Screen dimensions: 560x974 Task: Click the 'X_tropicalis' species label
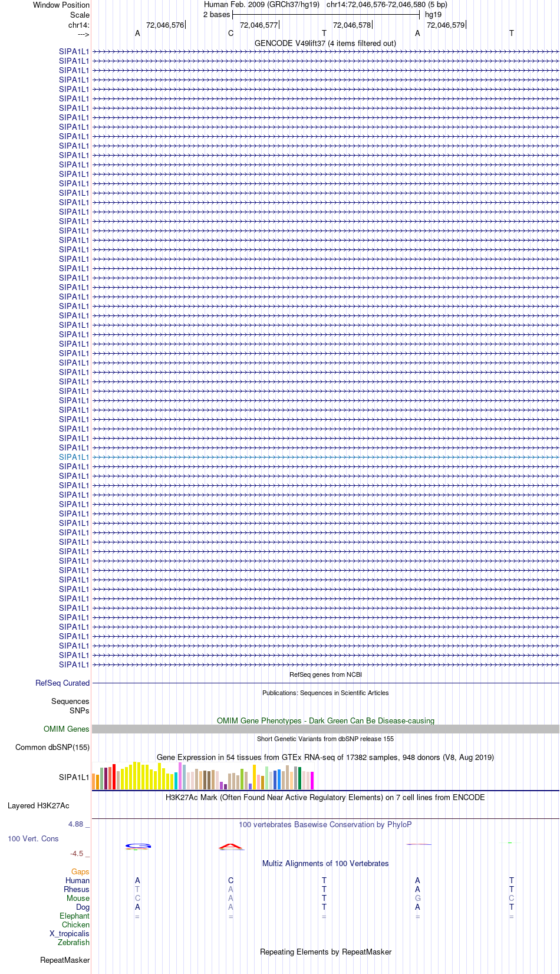(70, 933)
